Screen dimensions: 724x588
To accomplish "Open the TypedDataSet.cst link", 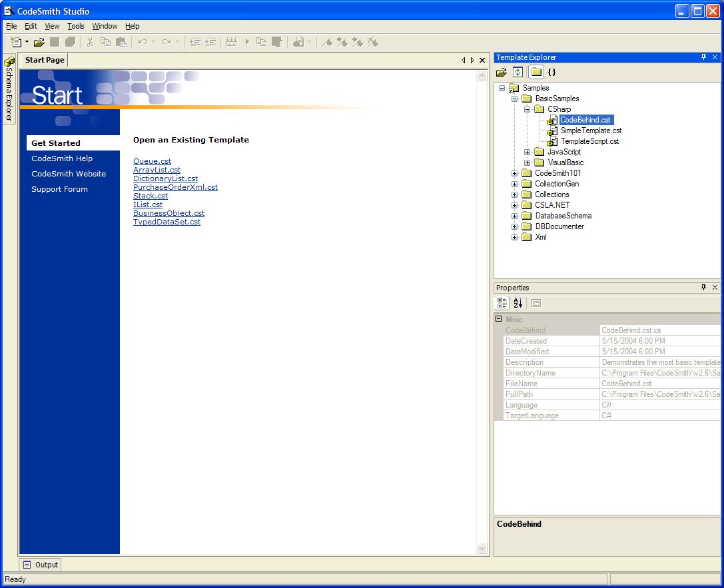I will (167, 222).
